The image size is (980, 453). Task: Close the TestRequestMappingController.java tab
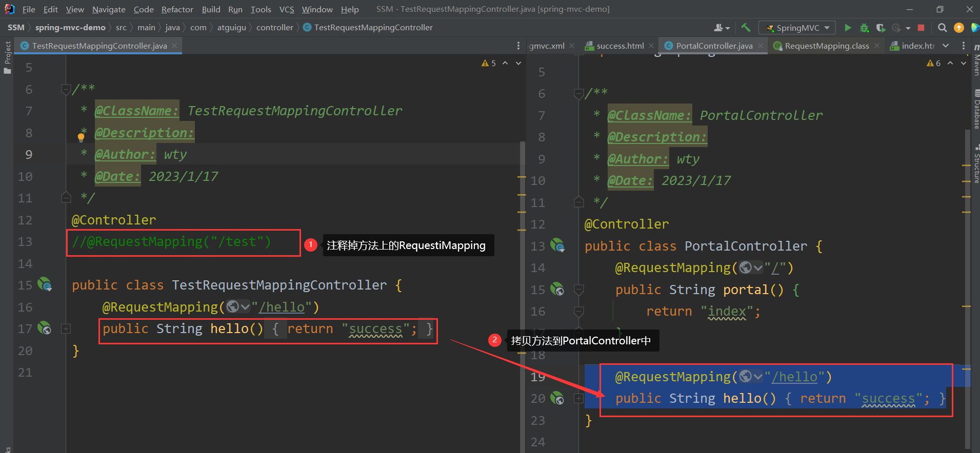[174, 46]
